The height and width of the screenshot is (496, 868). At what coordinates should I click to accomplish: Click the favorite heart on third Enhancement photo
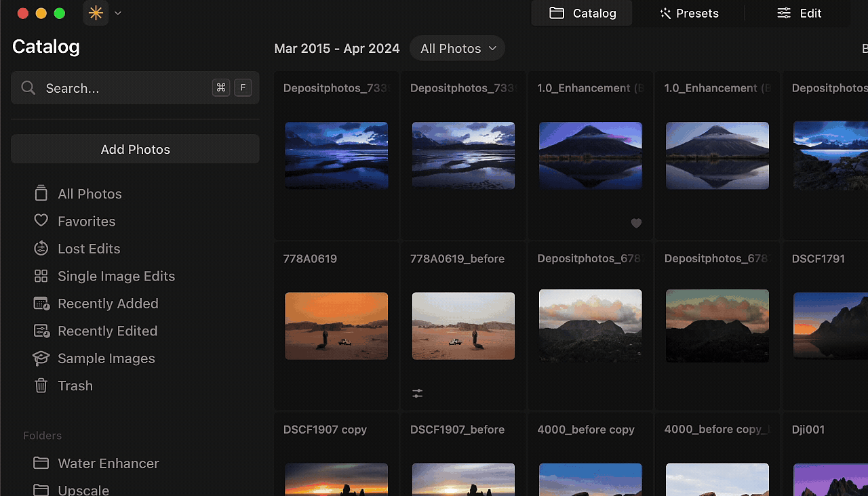pos(636,223)
